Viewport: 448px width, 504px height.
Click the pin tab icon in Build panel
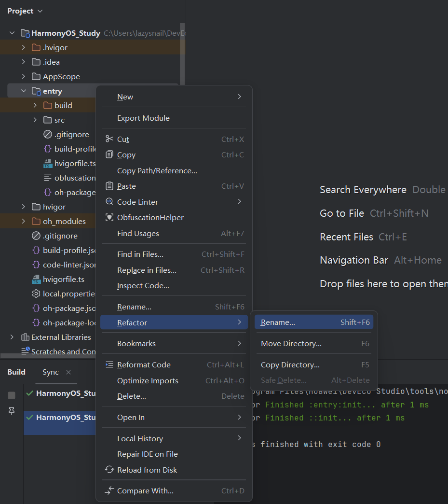pos(12,411)
